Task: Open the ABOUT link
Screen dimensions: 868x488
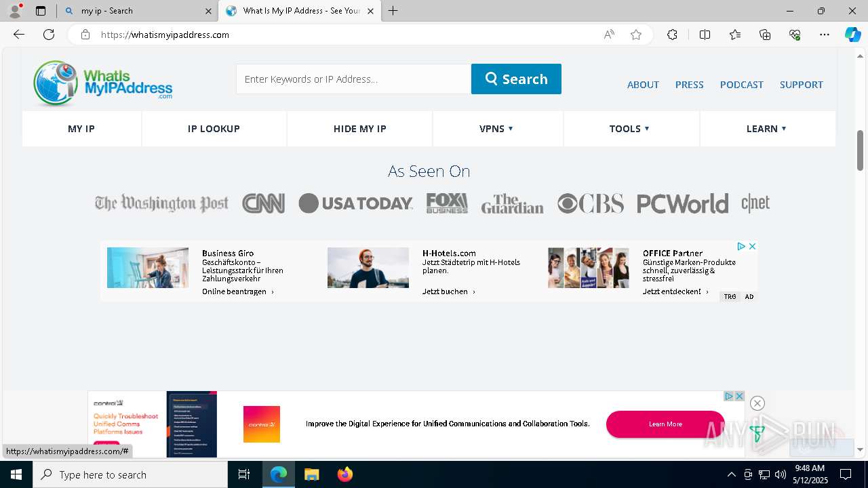Action: coord(643,85)
